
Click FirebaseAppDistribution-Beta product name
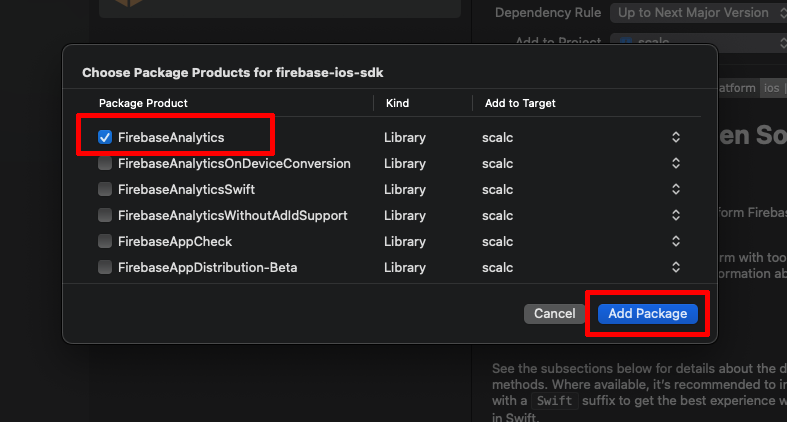click(207, 267)
